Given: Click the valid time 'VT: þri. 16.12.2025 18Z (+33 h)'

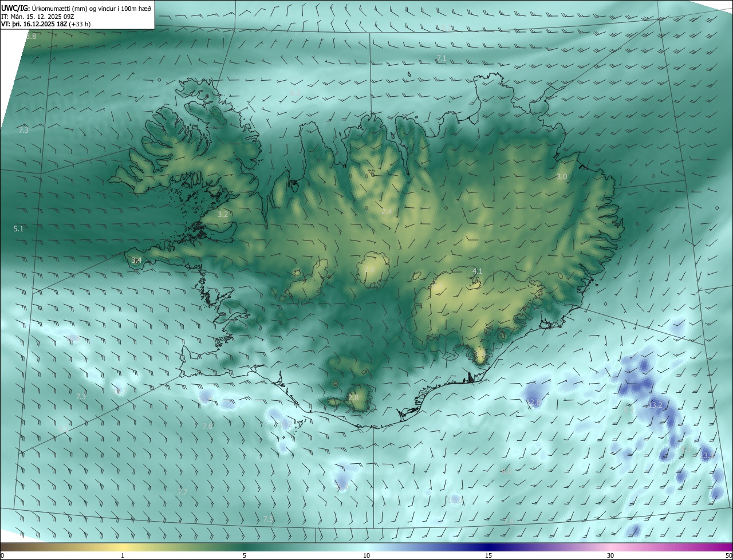Looking at the screenshot, I should (x=46, y=24).
